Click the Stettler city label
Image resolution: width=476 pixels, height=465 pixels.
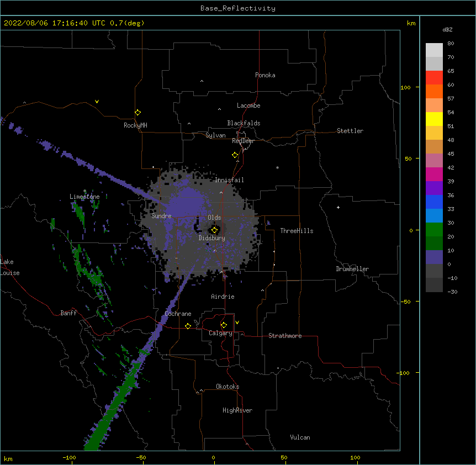coord(350,131)
